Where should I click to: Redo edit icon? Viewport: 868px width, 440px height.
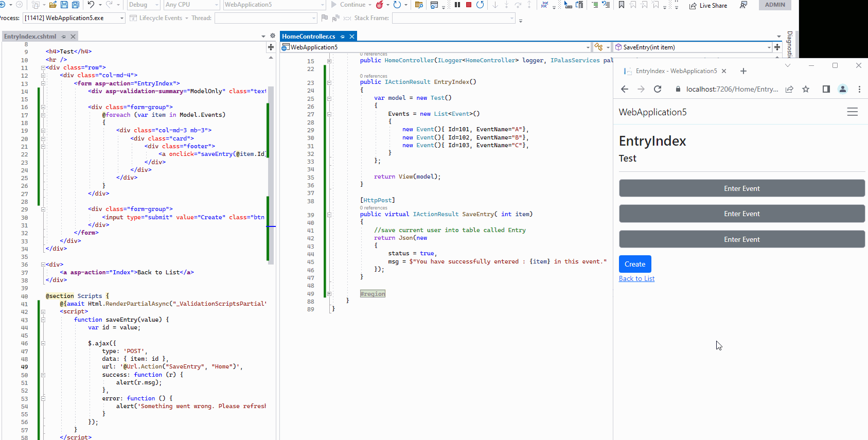pyautogui.click(x=109, y=5)
